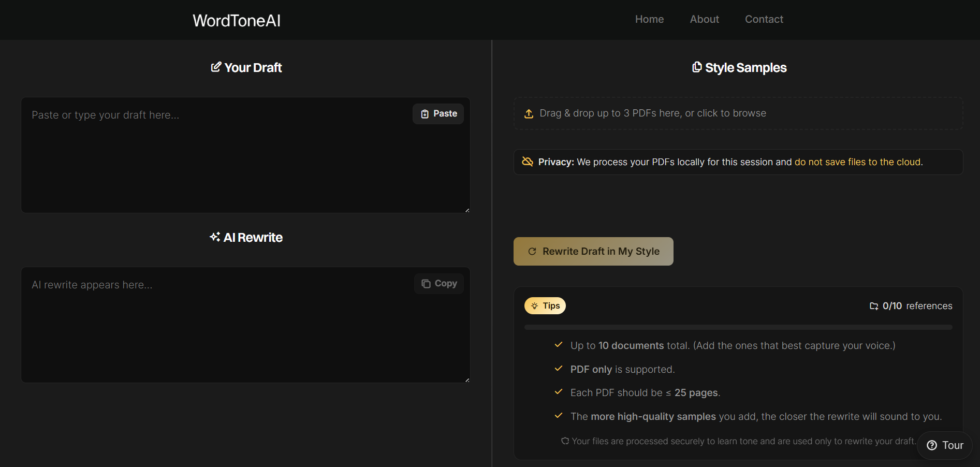This screenshot has width=980, height=467.
Task: Click the checkmark beside 'PDF only is supported'
Action: point(559,369)
